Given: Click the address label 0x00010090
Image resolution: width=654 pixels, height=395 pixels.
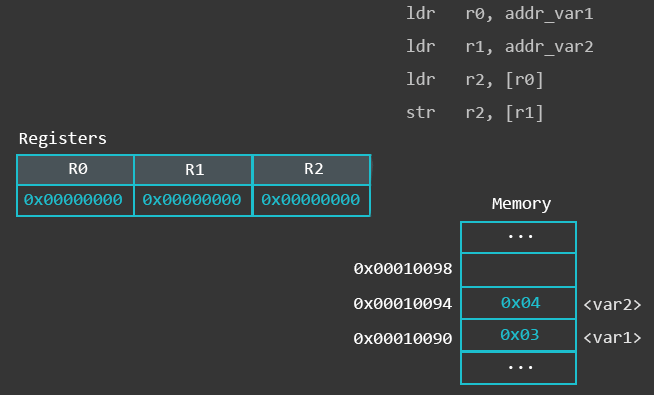Looking at the screenshot, I should pos(403,338).
